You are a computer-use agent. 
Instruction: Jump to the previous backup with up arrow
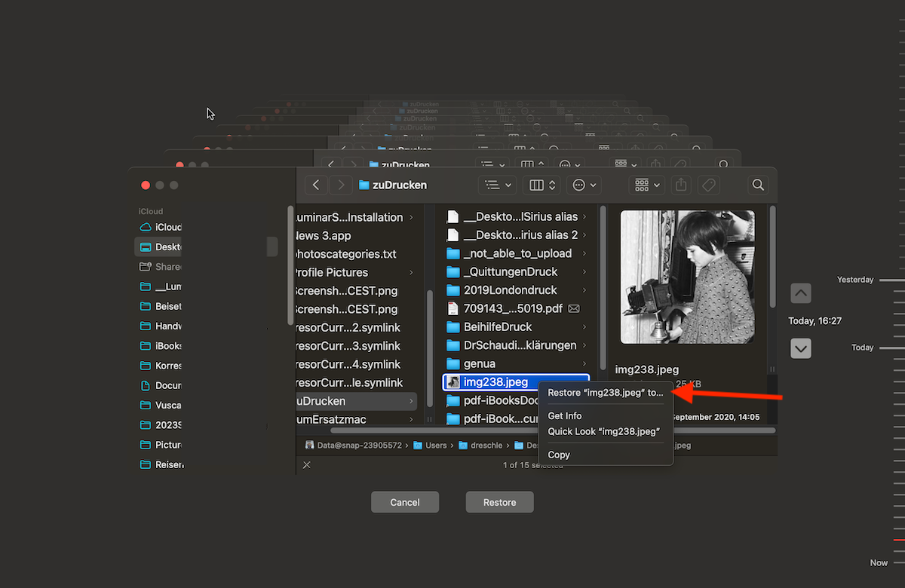[801, 293]
